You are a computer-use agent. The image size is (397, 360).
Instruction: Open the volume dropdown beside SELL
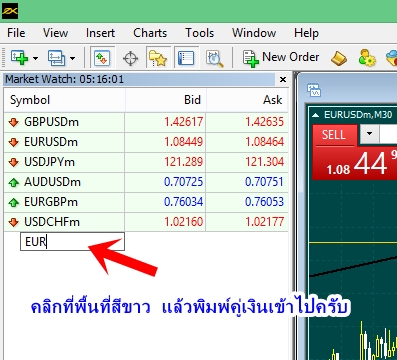pyautogui.click(x=369, y=134)
